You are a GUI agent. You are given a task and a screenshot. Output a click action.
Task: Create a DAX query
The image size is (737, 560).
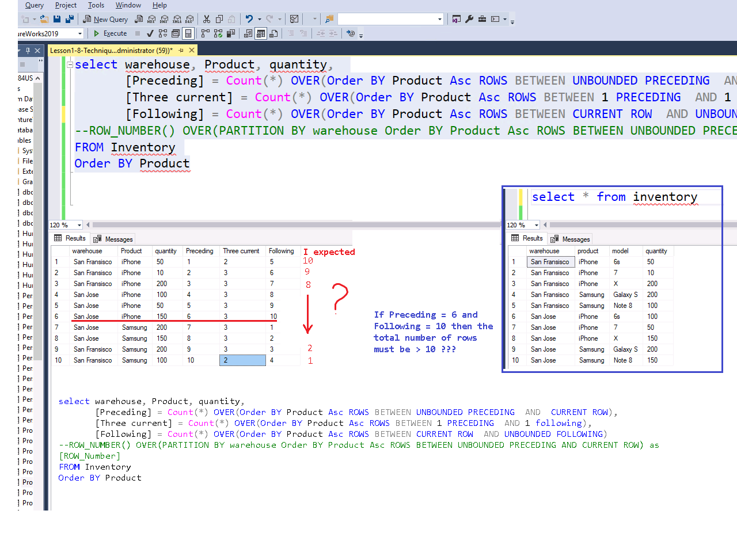point(189,19)
